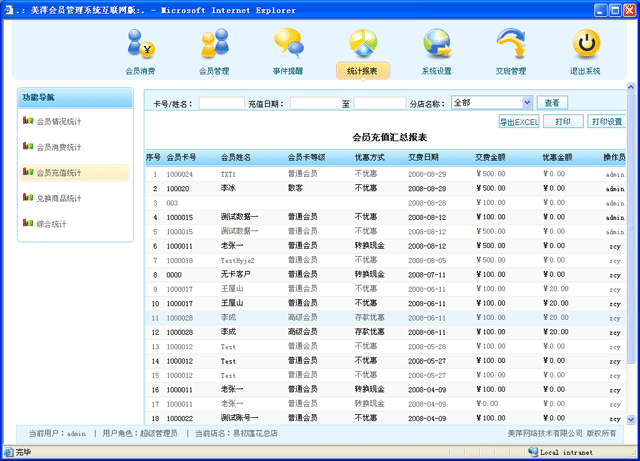
Task: Click the chart icon beside 兑换商品统计
Action: pos(28,198)
